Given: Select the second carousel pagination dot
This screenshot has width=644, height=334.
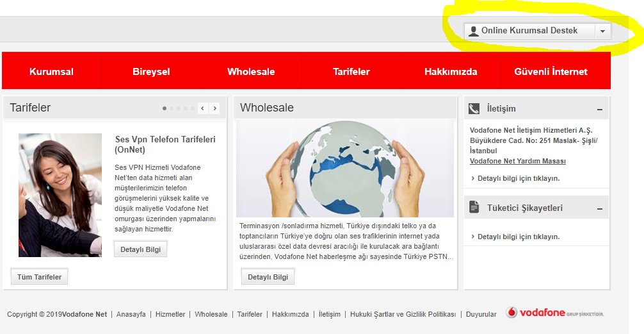Looking at the screenshot, I should 172,108.
